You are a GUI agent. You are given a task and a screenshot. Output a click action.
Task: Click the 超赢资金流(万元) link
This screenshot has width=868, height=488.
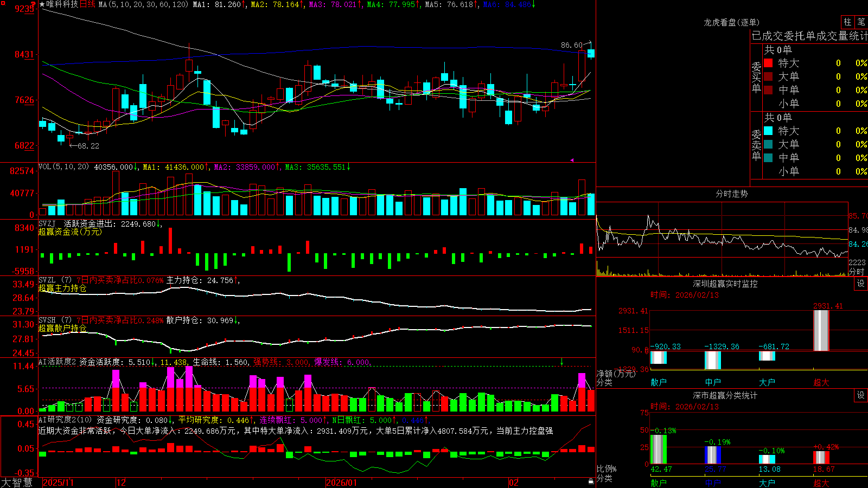[70, 232]
